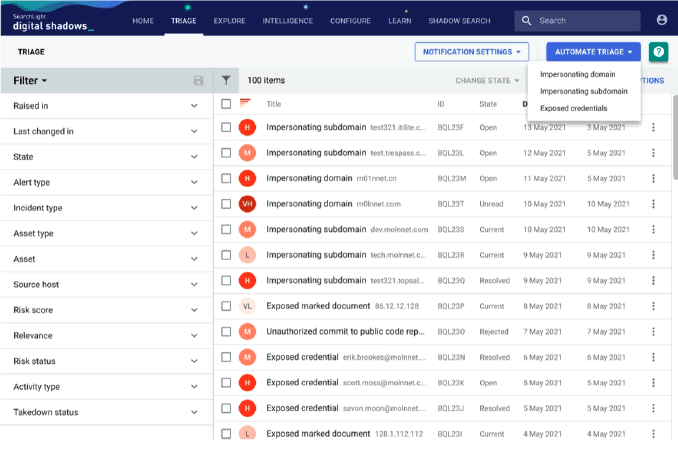Image resolution: width=678 pixels, height=449 pixels.
Task: Check the Unauthorized commit row checkbox
Action: (226, 331)
